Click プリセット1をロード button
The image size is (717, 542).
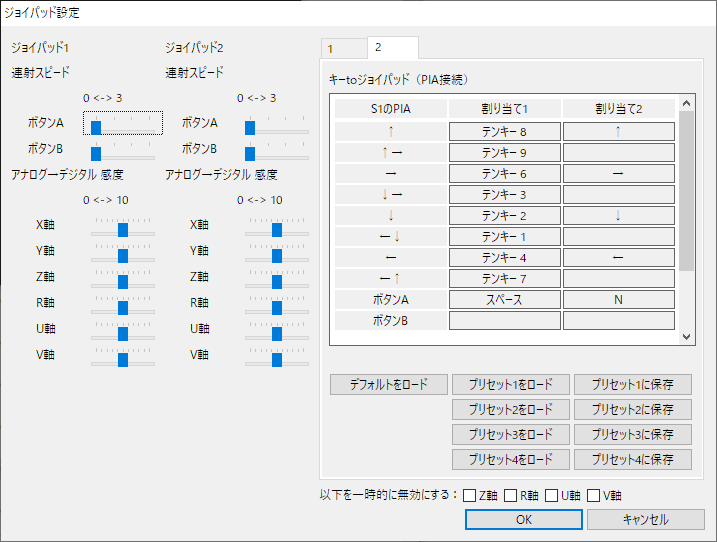[x=511, y=385]
